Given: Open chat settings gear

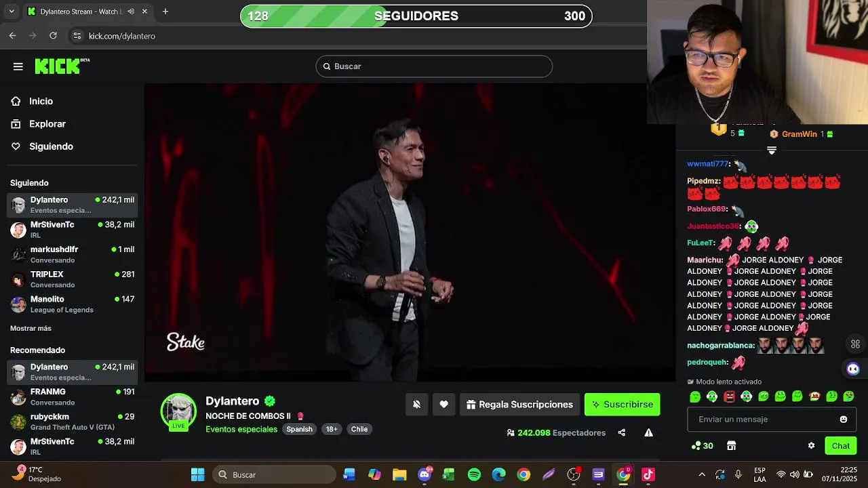Looking at the screenshot, I should (x=811, y=445).
